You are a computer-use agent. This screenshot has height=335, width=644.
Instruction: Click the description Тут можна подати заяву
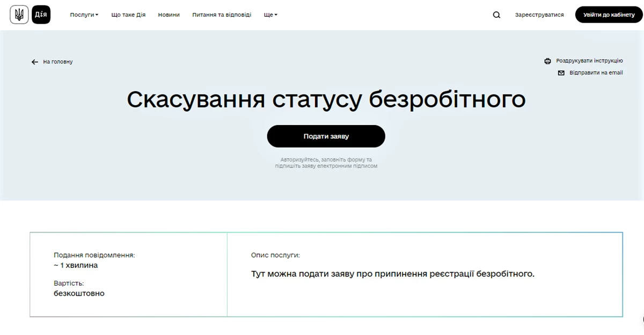click(393, 274)
